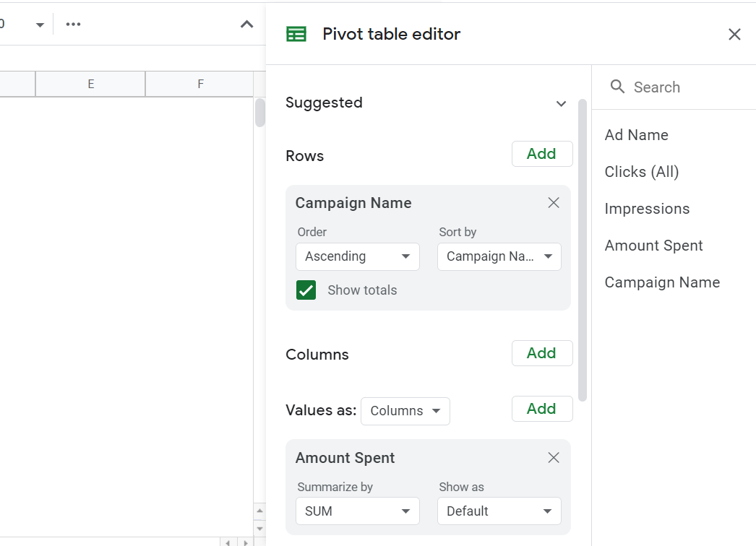
Task: Remove the Amount Spent value field
Action: click(x=554, y=458)
